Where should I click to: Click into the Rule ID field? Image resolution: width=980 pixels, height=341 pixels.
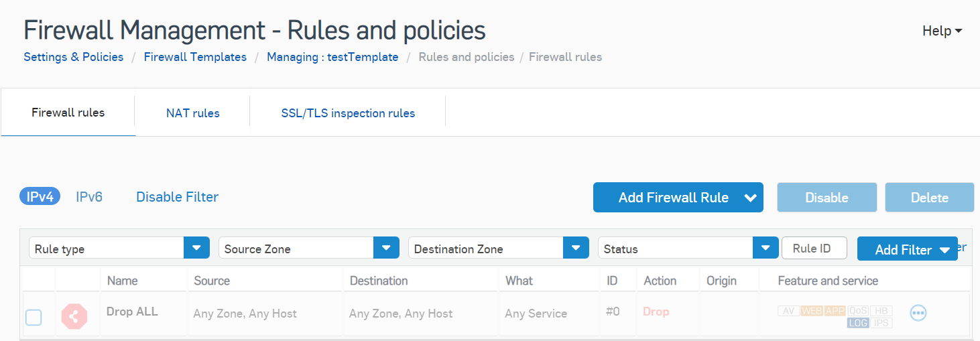814,249
